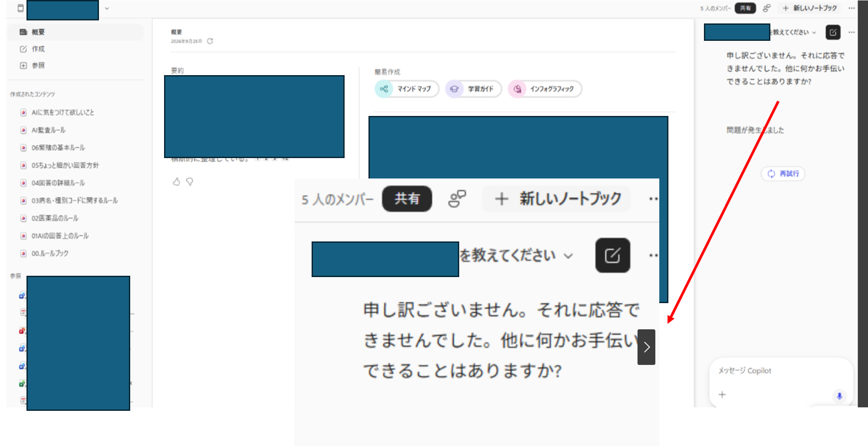Screen dimensions: 868x446
Task: Click マインド マップ teal icon circle
Action: (x=384, y=89)
